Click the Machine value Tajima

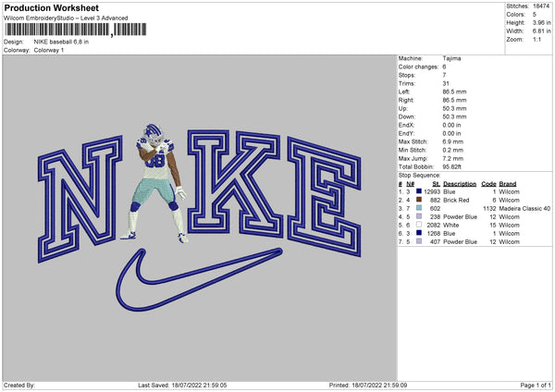coord(451,58)
